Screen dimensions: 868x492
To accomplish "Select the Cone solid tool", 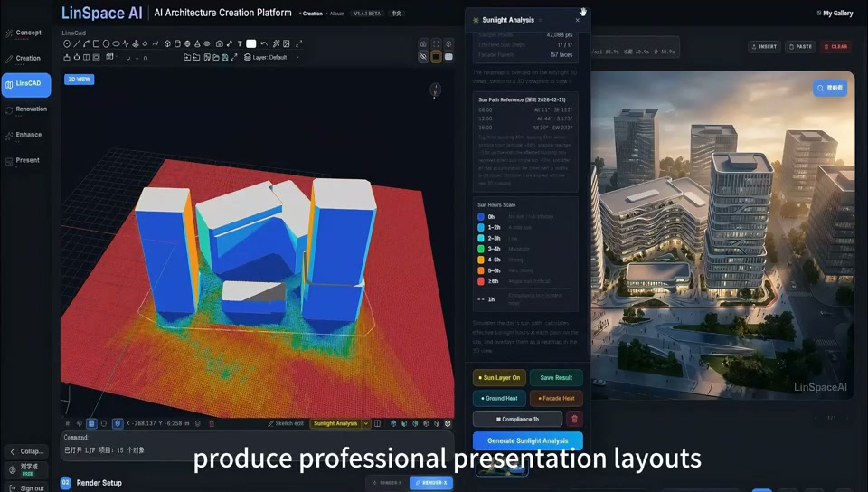I will [x=197, y=43].
